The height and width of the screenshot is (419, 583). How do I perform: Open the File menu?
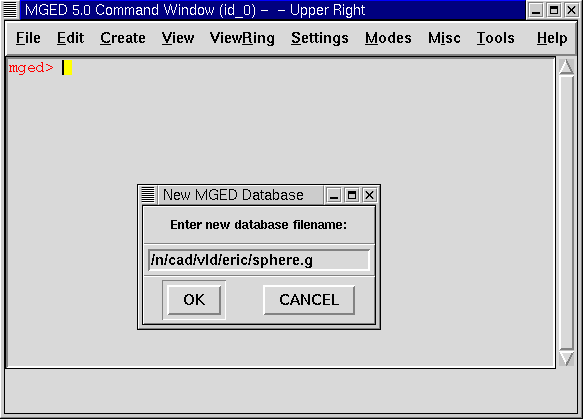[28, 38]
